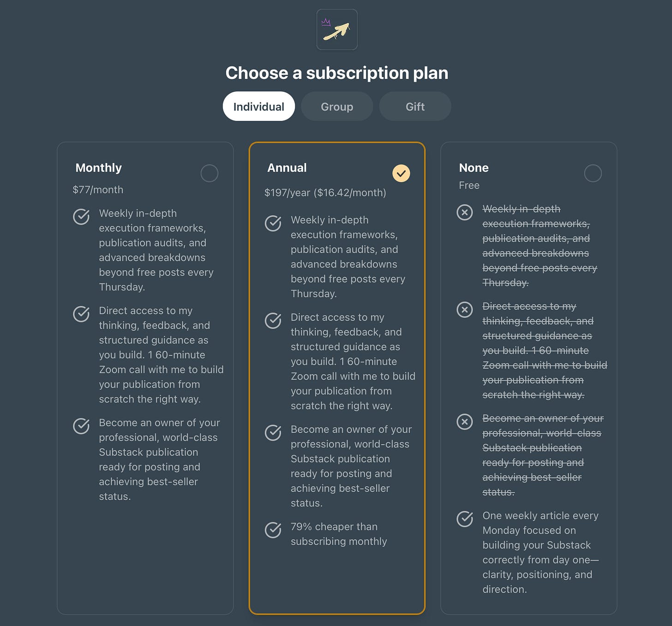Click None plan's weekly frameworks X icon

pos(465,212)
